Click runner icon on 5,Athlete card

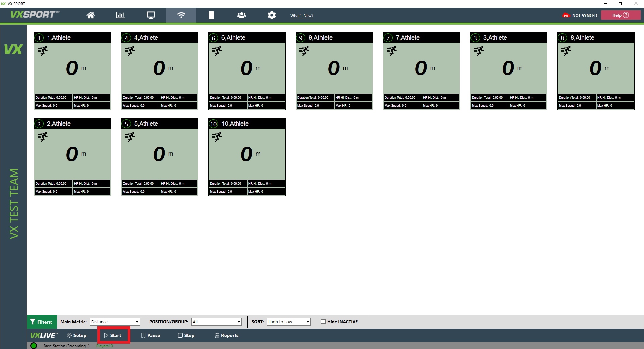130,137
